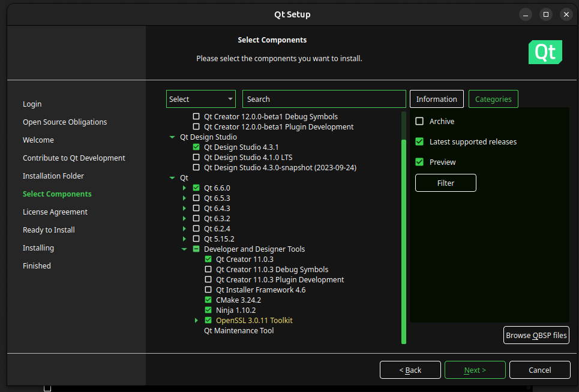Switch to the Information tab

pyautogui.click(x=436, y=99)
